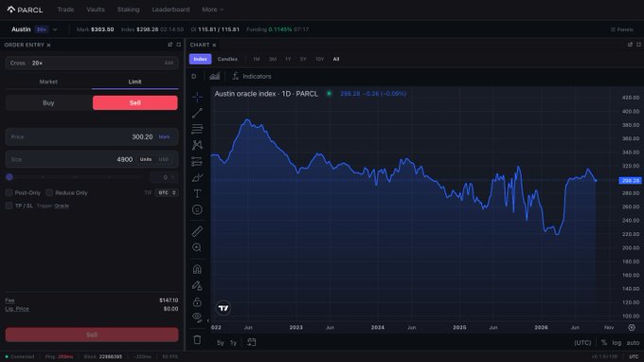Viewport: 644px width, 362px height.
Task: Open the Indicators menu
Action: [x=252, y=77]
